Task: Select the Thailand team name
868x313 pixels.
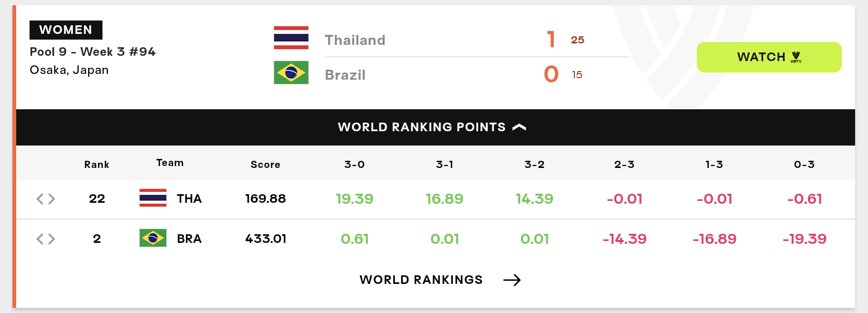Action: pos(355,40)
